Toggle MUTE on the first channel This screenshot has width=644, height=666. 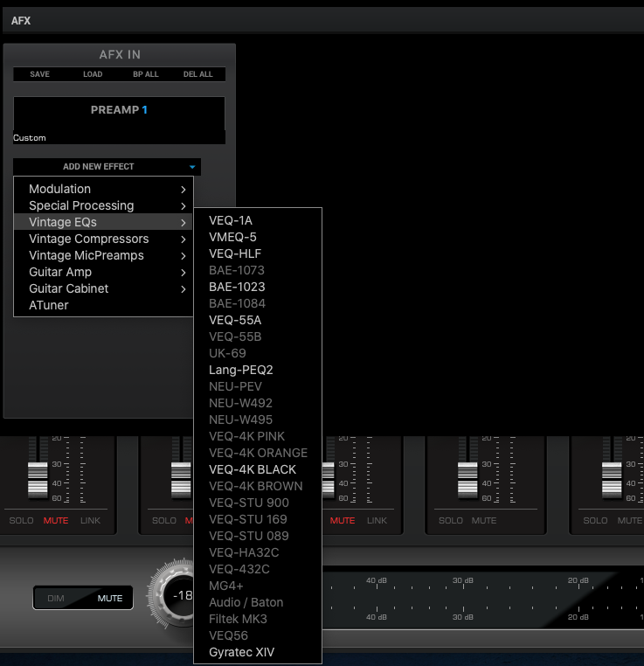56,520
